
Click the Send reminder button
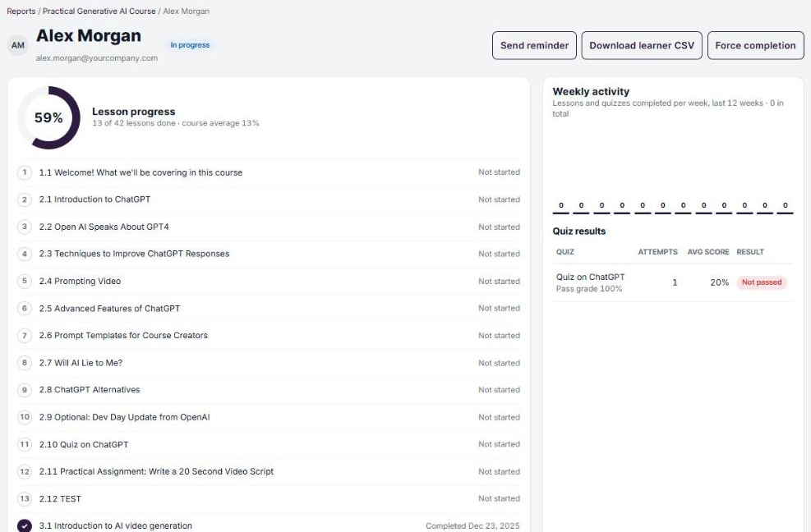pyautogui.click(x=534, y=45)
